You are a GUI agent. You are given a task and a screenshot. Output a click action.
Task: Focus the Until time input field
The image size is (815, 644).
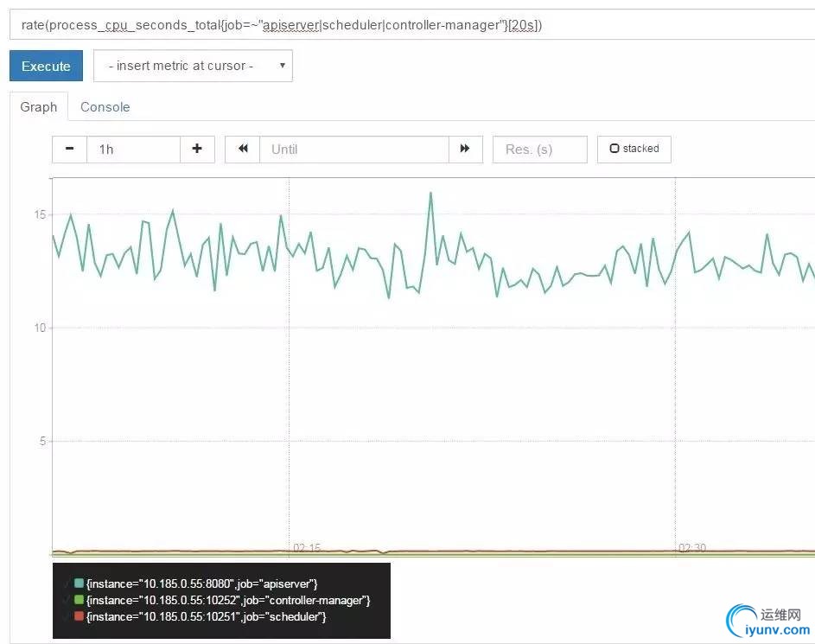click(x=354, y=150)
